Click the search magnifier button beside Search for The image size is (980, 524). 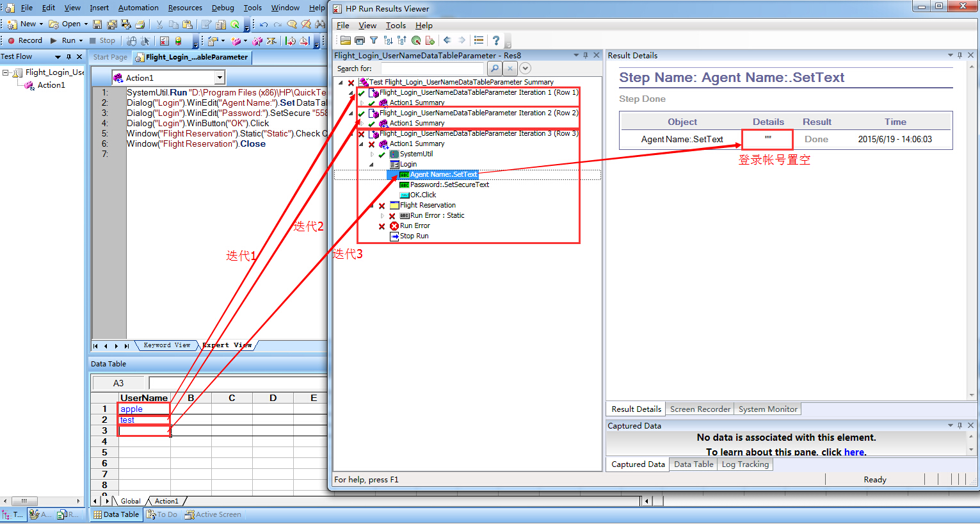coord(494,69)
